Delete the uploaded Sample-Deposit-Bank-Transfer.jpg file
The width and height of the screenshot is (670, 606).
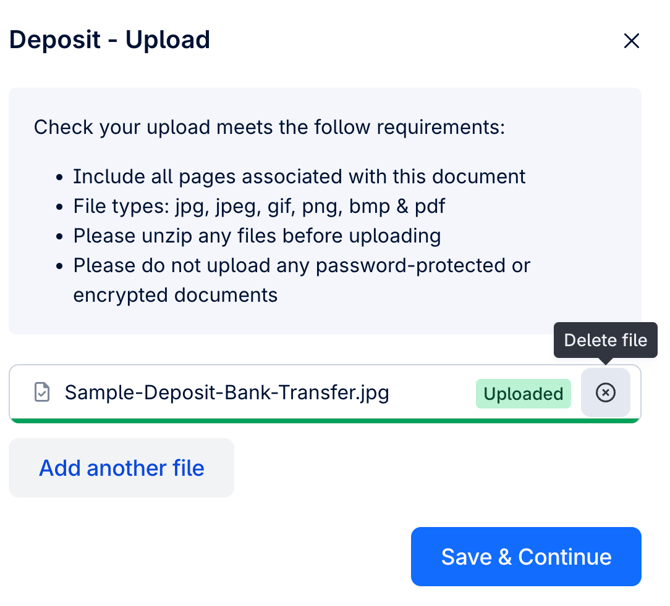click(x=605, y=392)
